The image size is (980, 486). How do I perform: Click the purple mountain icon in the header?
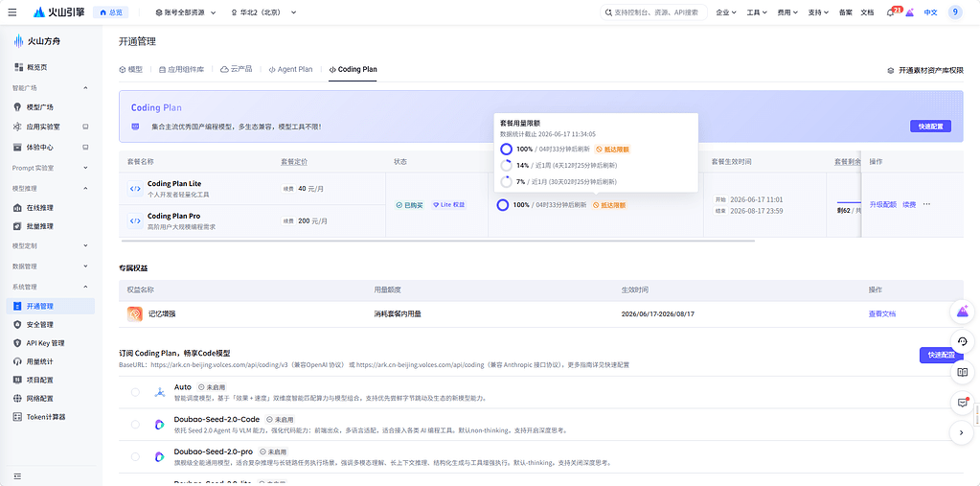click(909, 12)
